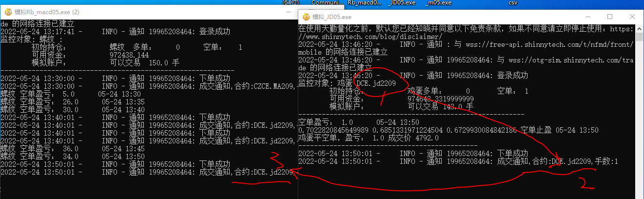Select desktop item labeled csv
The width and height of the screenshot is (644, 199).
pos(512,2)
